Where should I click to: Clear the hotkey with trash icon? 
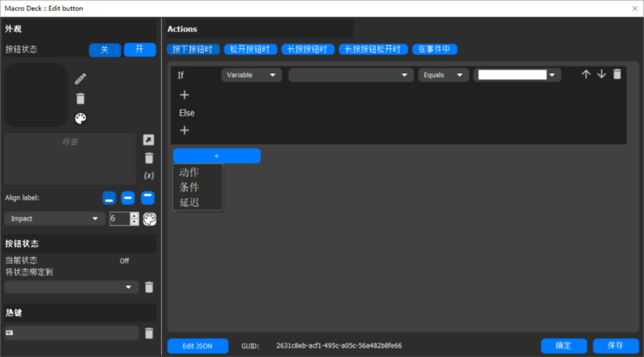point(149,333)
